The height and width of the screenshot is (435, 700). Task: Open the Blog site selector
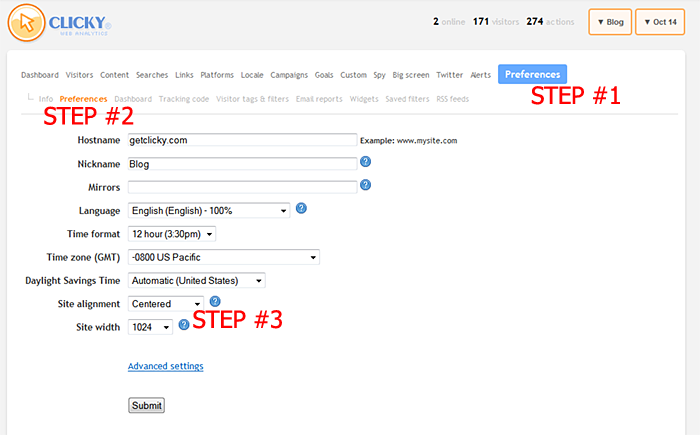click(x=609, y=22)
